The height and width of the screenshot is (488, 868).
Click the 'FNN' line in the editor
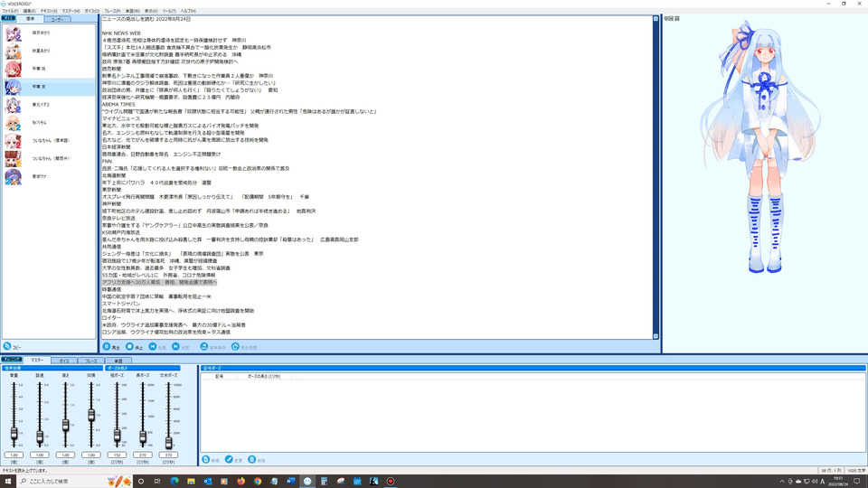[x=107, y=161]
